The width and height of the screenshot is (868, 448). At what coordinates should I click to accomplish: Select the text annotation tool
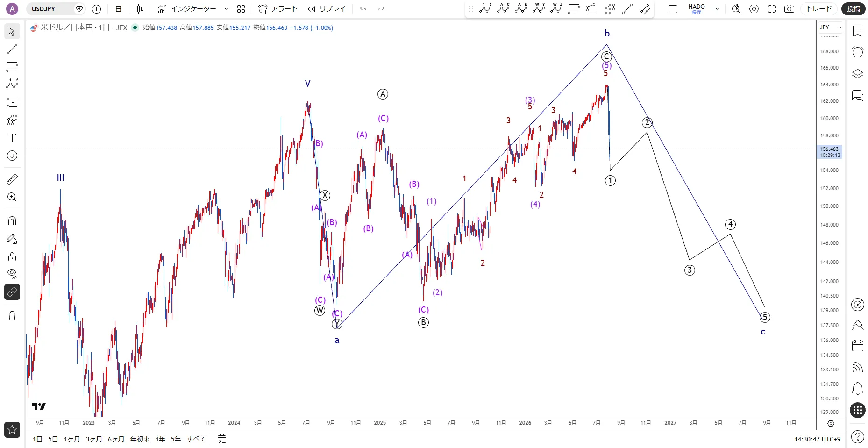12,138
